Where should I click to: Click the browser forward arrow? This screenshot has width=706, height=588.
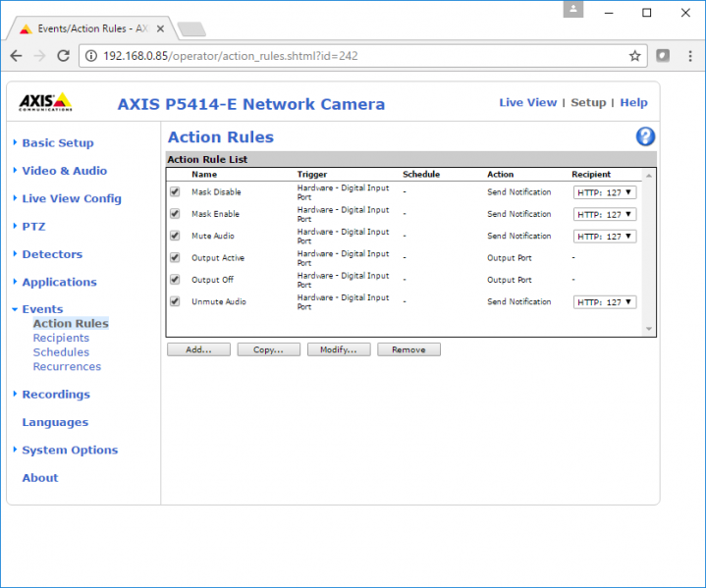point(39,56)
